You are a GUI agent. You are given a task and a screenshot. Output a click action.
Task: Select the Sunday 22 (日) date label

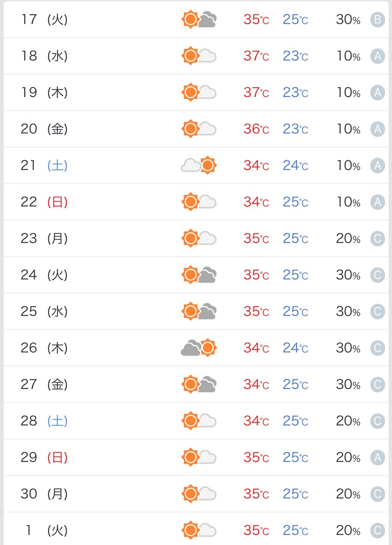(44, 202)
